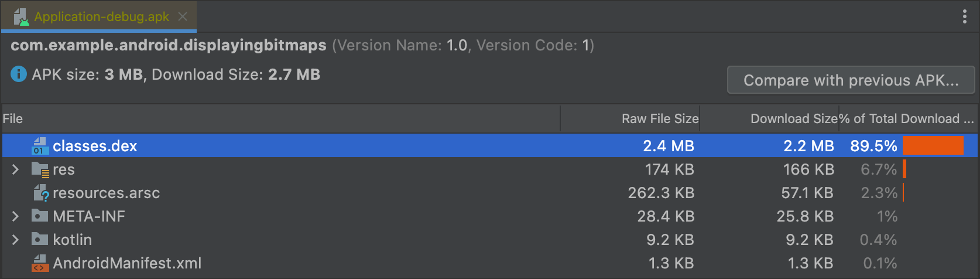The height and width of the screenshot is (279, 980).
Task: Switch to the Application-debug.apk tab
Action: (101, 16)
